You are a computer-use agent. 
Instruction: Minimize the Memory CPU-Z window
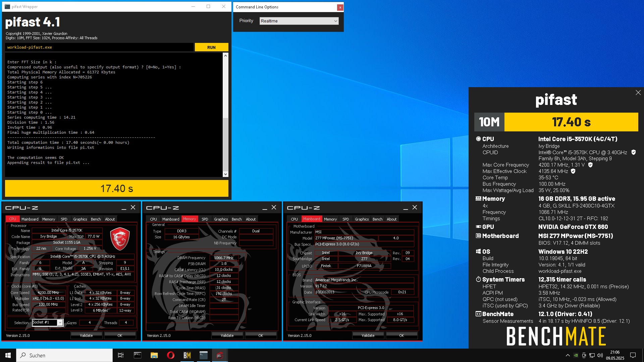[265, 208]
